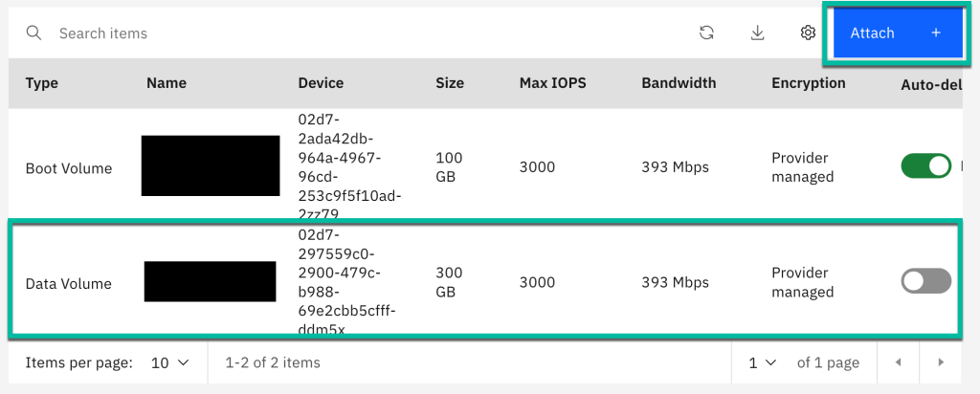Click the search magnifier icon

point(33,33)
